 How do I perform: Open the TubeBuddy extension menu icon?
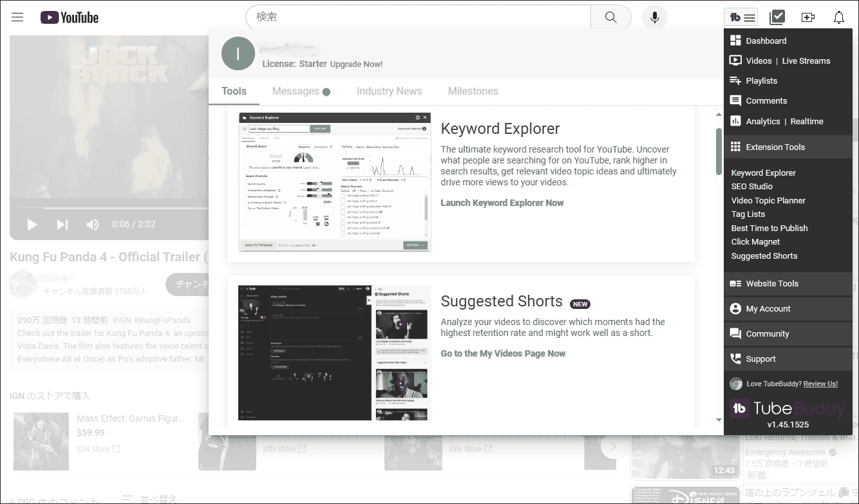pyautogui.click(x=741, y=17)
